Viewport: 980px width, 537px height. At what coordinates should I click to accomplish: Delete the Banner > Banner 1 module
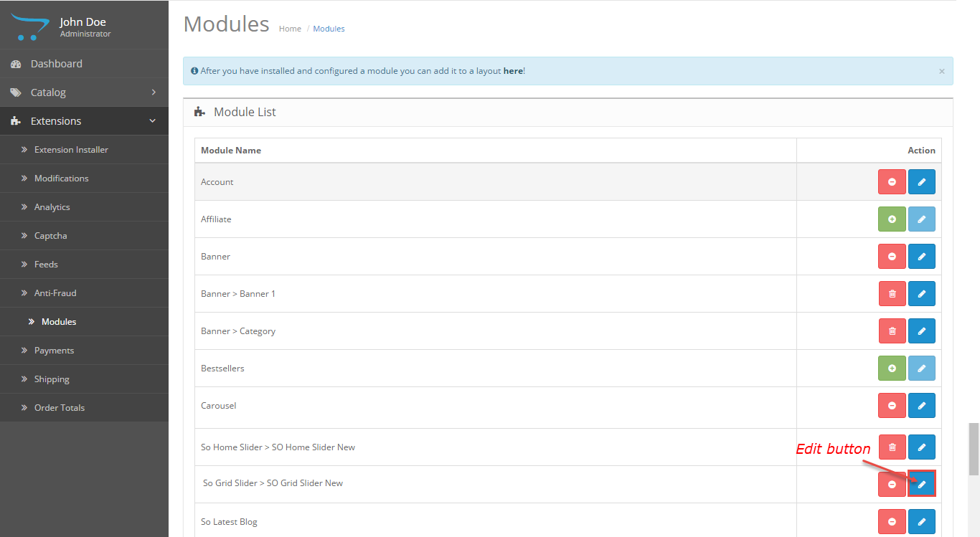tap(892, 294)
